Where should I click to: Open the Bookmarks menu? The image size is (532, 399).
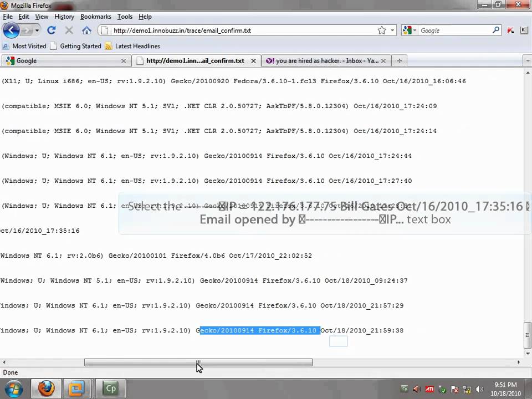[x=96, y=17]
